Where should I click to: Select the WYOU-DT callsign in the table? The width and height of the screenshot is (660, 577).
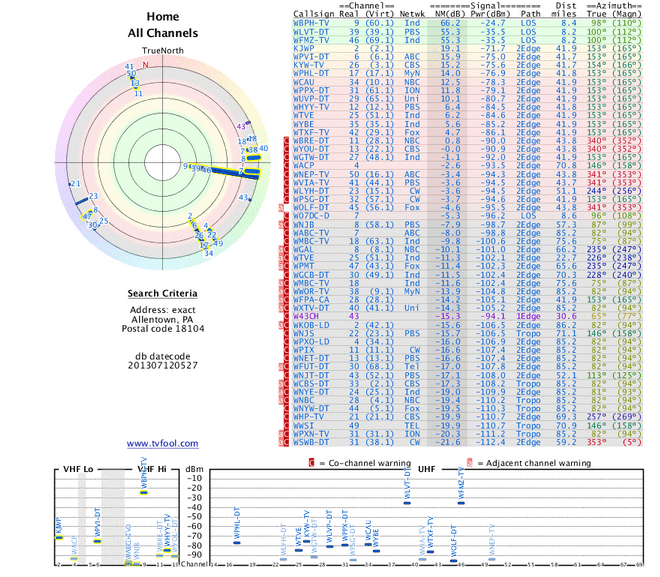[x=311, y=149]
